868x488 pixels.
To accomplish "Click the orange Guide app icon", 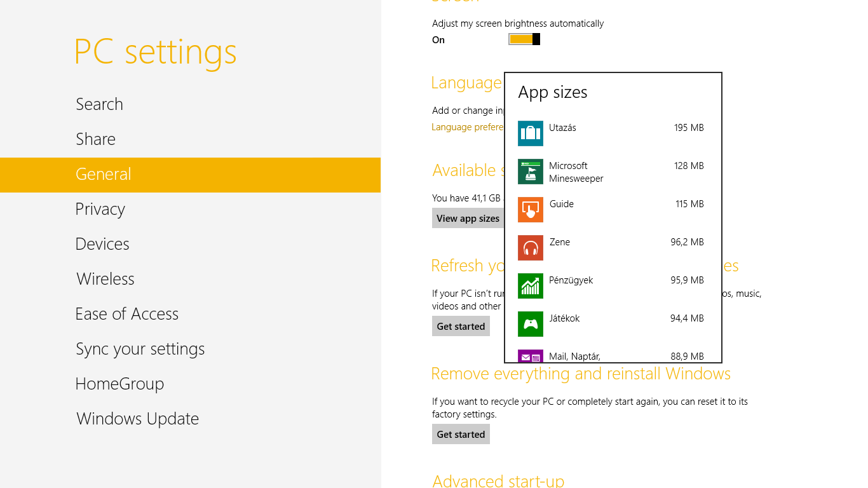I will tap(530, 210).
